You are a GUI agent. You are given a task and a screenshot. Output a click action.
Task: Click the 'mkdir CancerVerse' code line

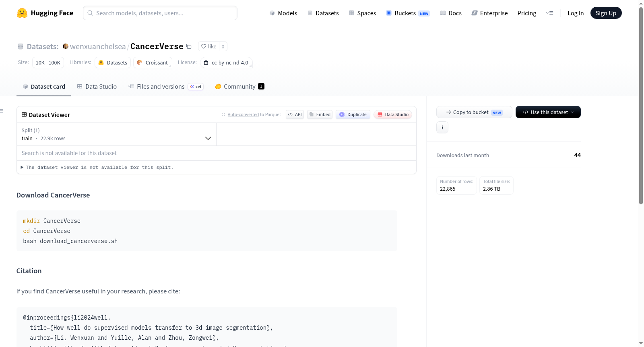tap(52, 221)
